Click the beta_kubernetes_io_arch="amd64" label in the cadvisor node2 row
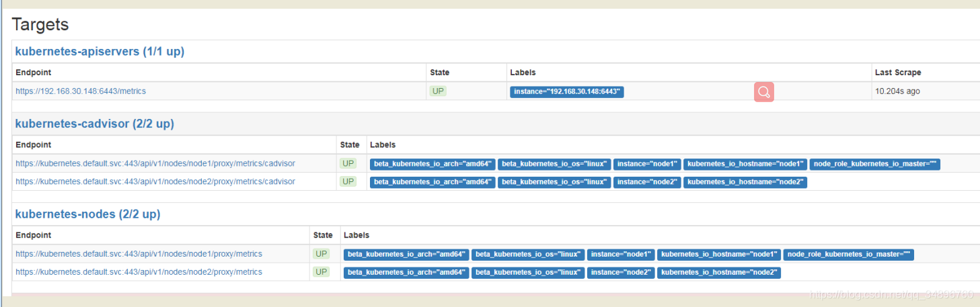 (432, 182)
